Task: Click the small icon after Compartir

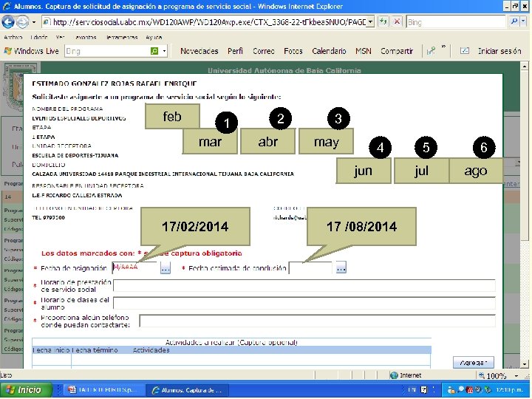Action: click(x=431, y=51)
